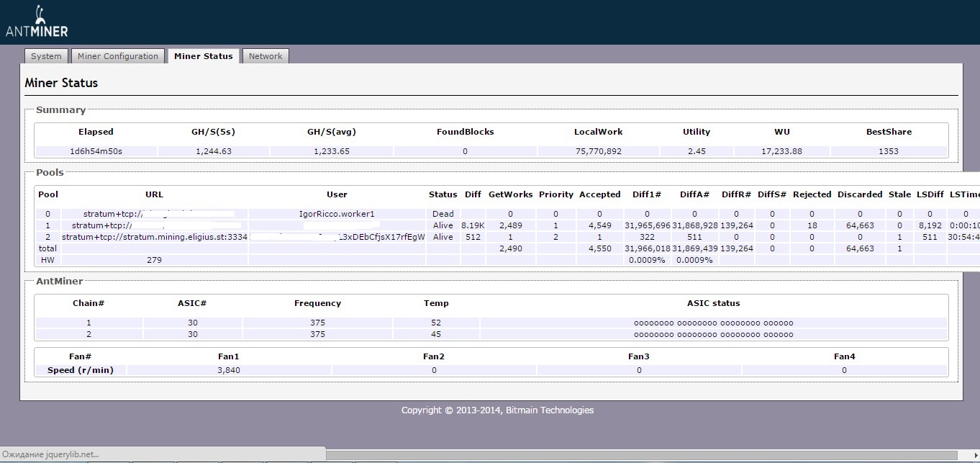The height and width of the screenshot is (463, 980).
Task: Click the stratum.mining.eligius.st pool URL
Action: pyautogui.click(x=155, y=237)
